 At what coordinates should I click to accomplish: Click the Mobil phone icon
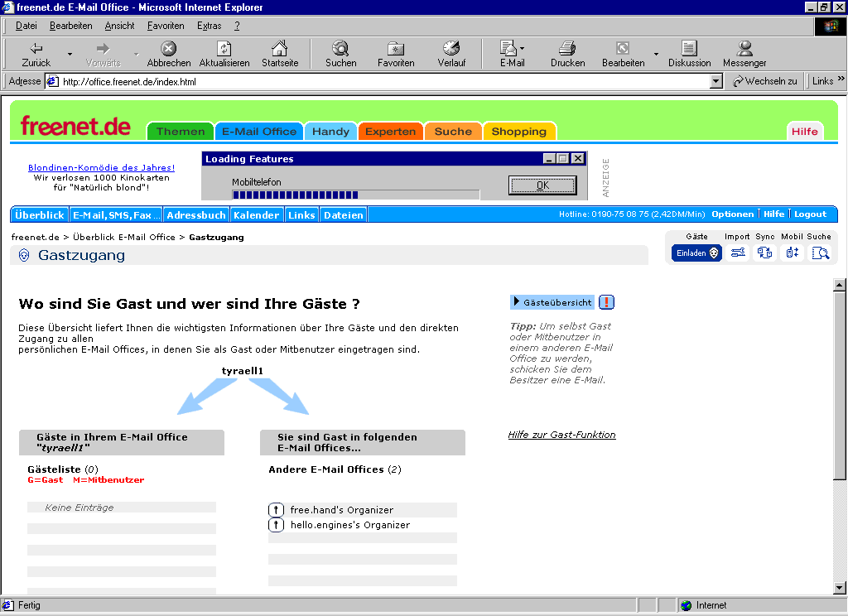click(793, 253)
